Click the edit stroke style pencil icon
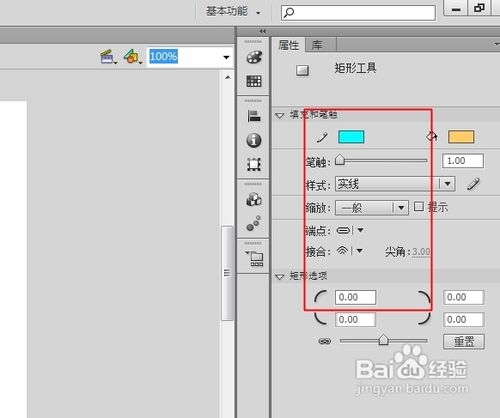Viewport: 500px width, 418px height. point(473,184)
